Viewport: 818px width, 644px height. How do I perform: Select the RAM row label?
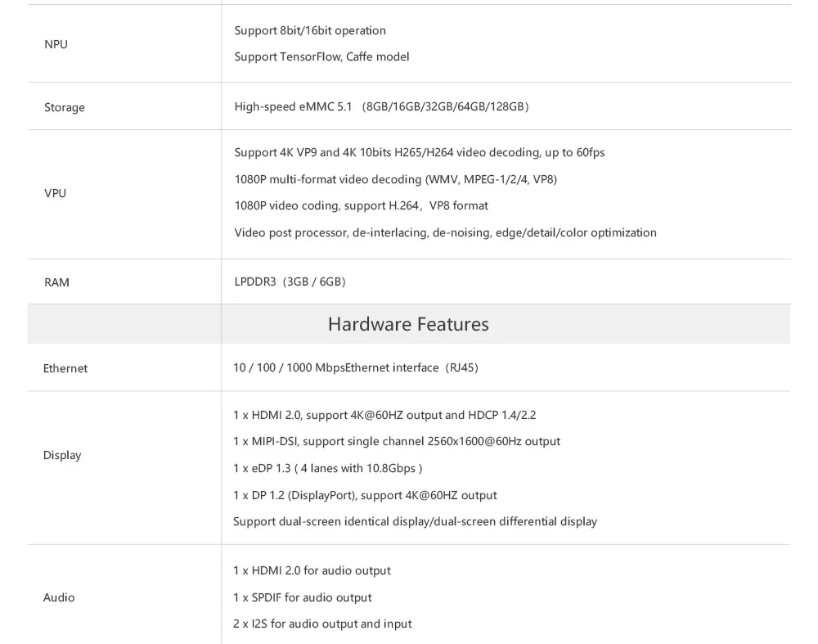click(57, 282)
